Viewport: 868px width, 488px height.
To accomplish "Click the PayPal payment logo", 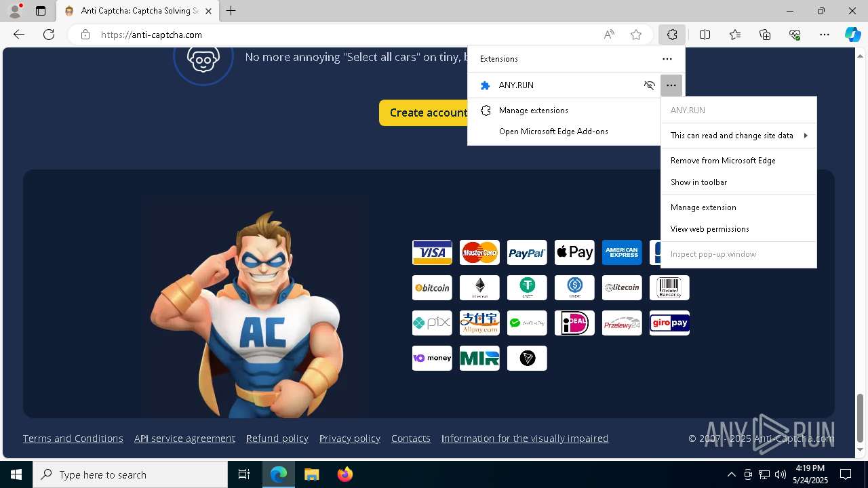I will click(527, 252).
